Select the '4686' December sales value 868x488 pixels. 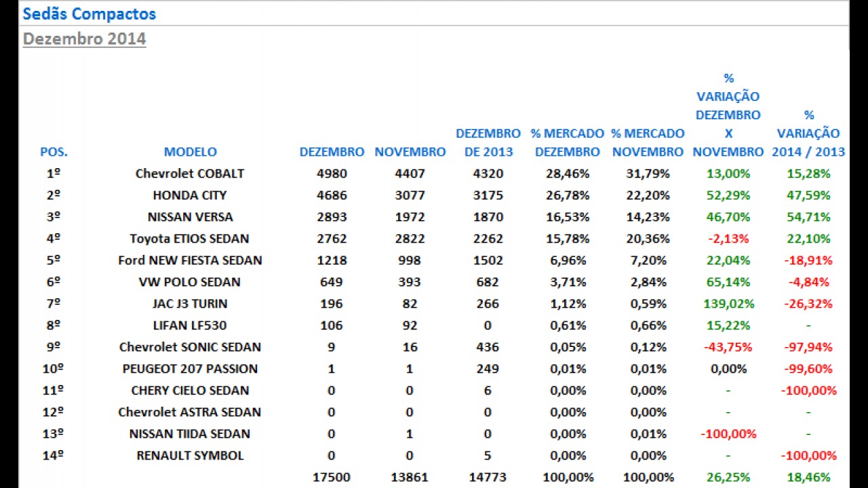point(332,195)
